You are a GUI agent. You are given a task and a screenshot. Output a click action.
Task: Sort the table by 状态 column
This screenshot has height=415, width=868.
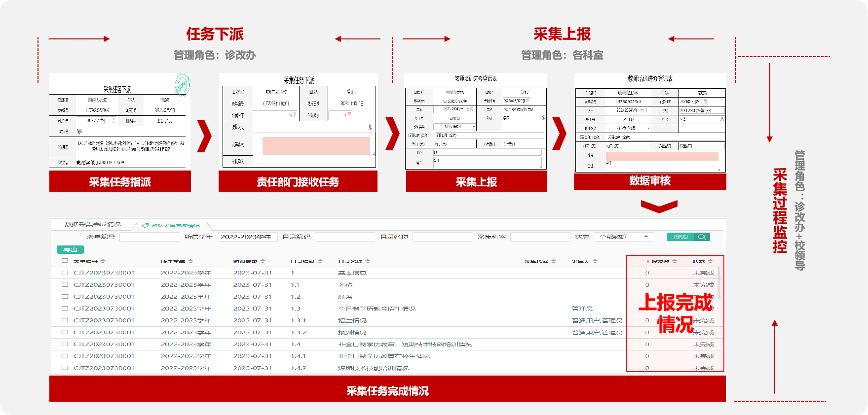(710, 261)
